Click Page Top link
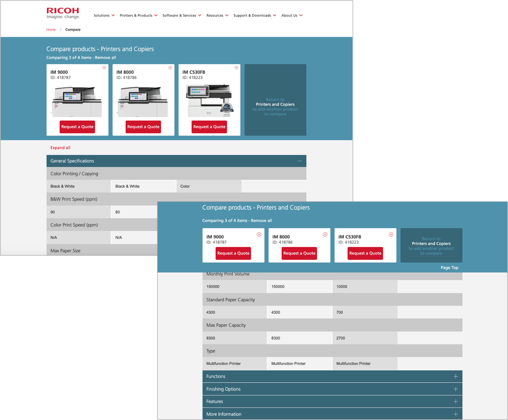 point(449,268)
